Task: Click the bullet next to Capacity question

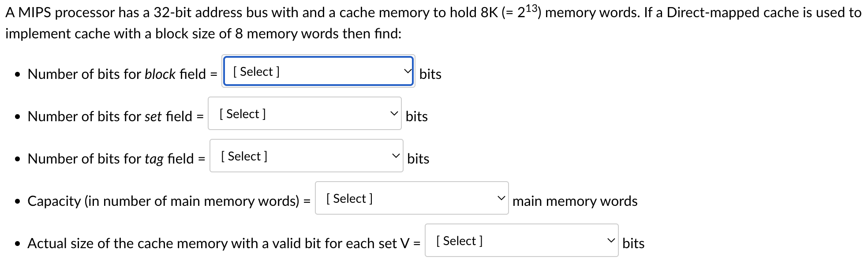Action: pos(17,201)
